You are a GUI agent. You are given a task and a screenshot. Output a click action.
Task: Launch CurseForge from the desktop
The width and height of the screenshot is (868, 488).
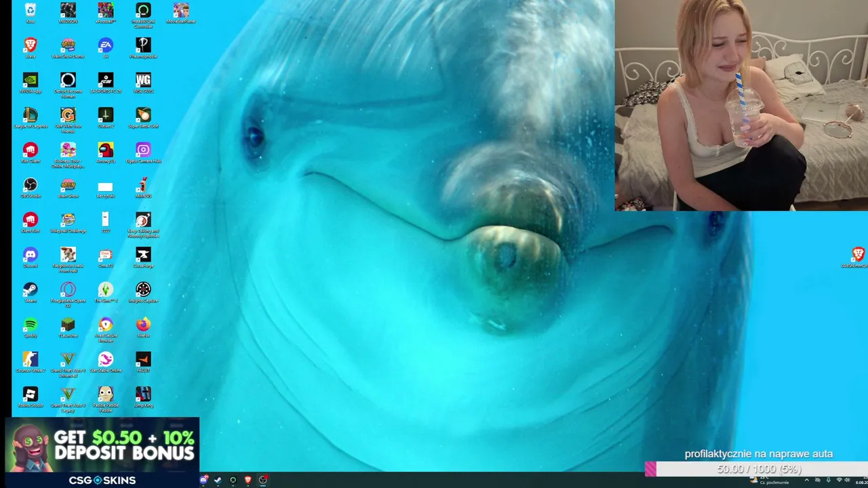click(x=143, y=258)
